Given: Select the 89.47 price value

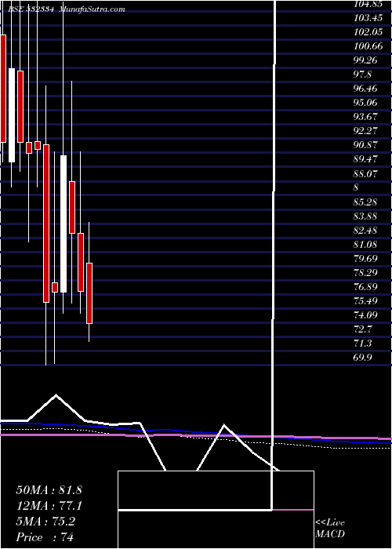Looking at the screenshot, I should pyautogui.click(x=366, y=159).
